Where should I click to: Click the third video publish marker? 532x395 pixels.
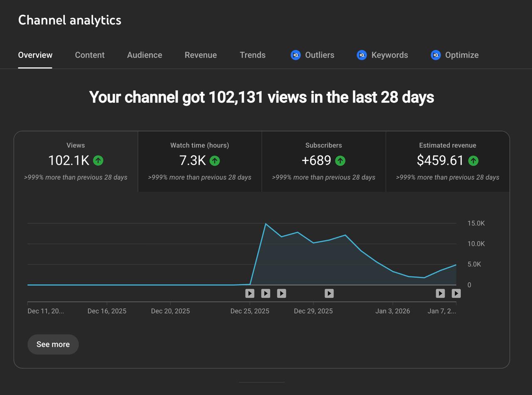coord(281,294)
